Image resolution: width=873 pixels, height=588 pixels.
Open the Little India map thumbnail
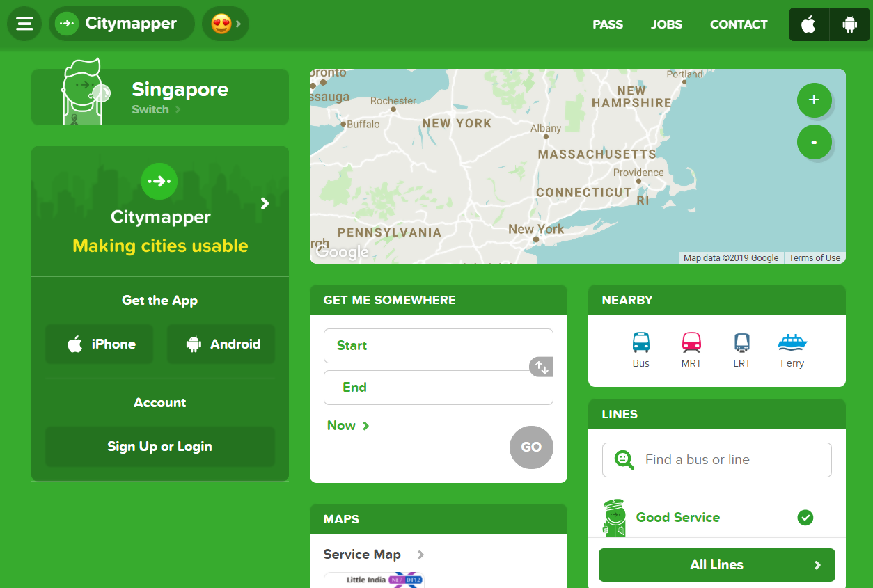coord(374,580)
